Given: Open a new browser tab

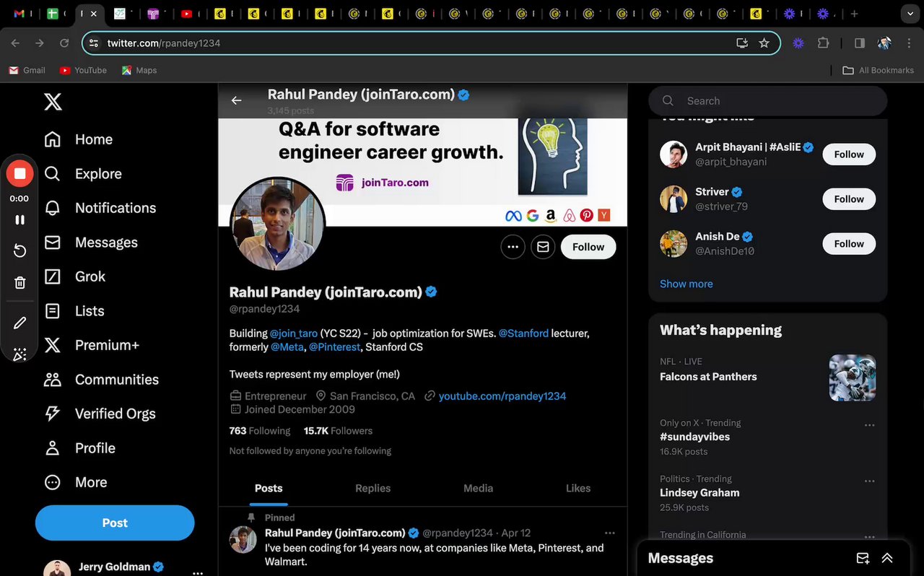Looking at the screenshot, I should click(x=854, y=14).
